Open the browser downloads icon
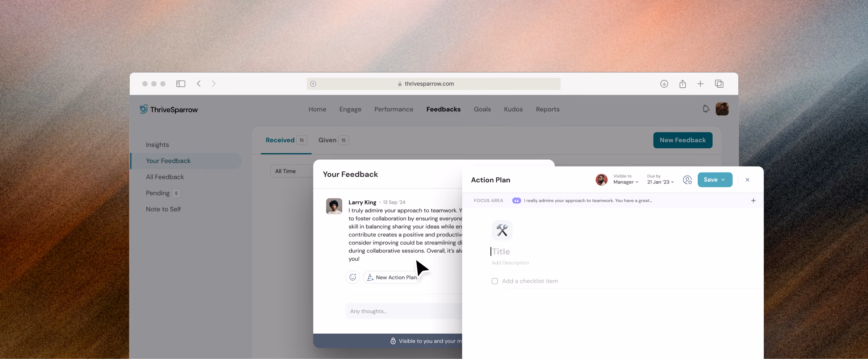Image resolution: width=868 pixels, height=359 pixels. point(664,84)
